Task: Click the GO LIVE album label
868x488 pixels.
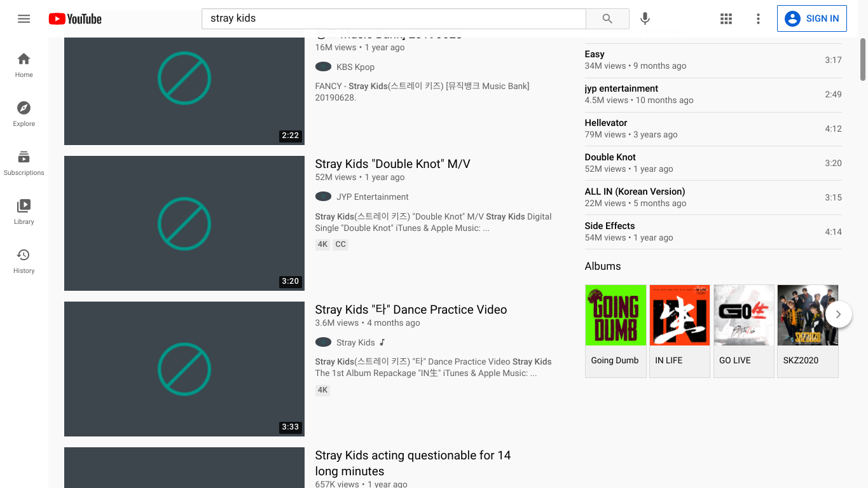Action: tap(735, 360)
